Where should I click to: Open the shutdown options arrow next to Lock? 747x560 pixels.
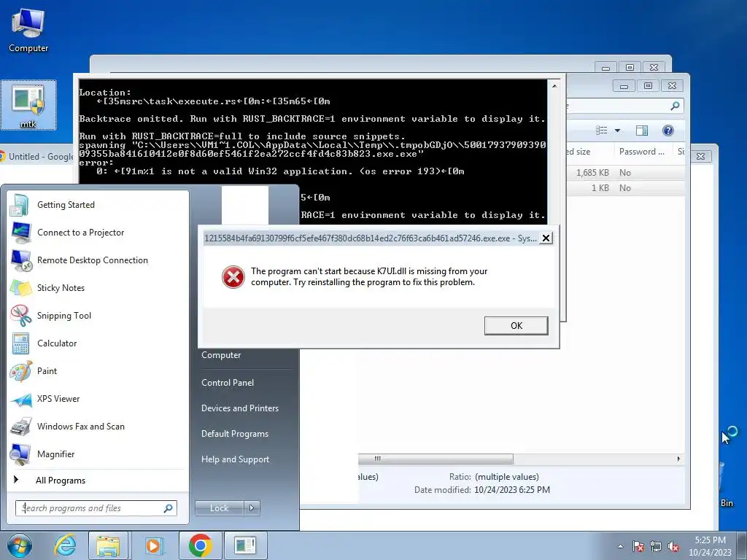click(x=252, y=508)
